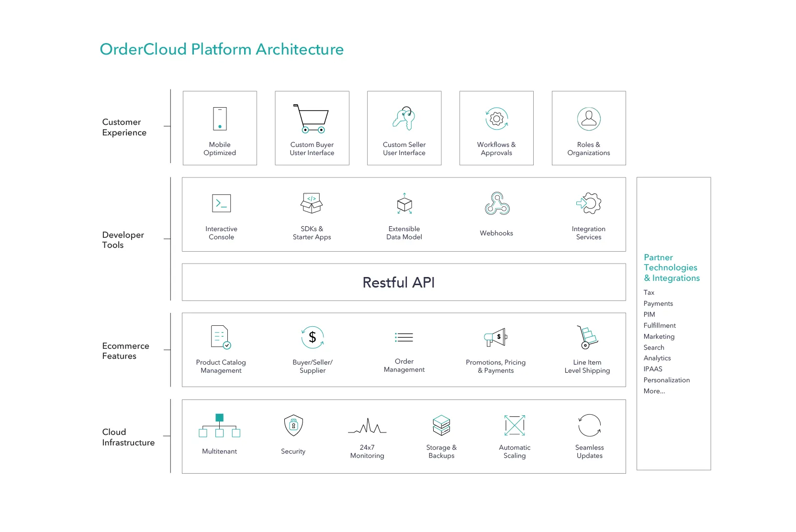796x532 pixels.
Task: Click Tax in the partner list
Action: pyautogui.click(x=649, y=292)
